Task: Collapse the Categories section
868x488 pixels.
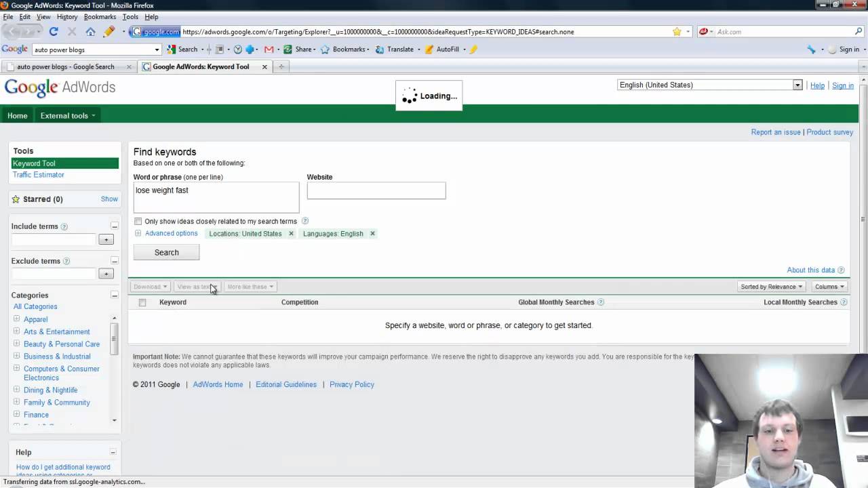Action: (115, 296)
